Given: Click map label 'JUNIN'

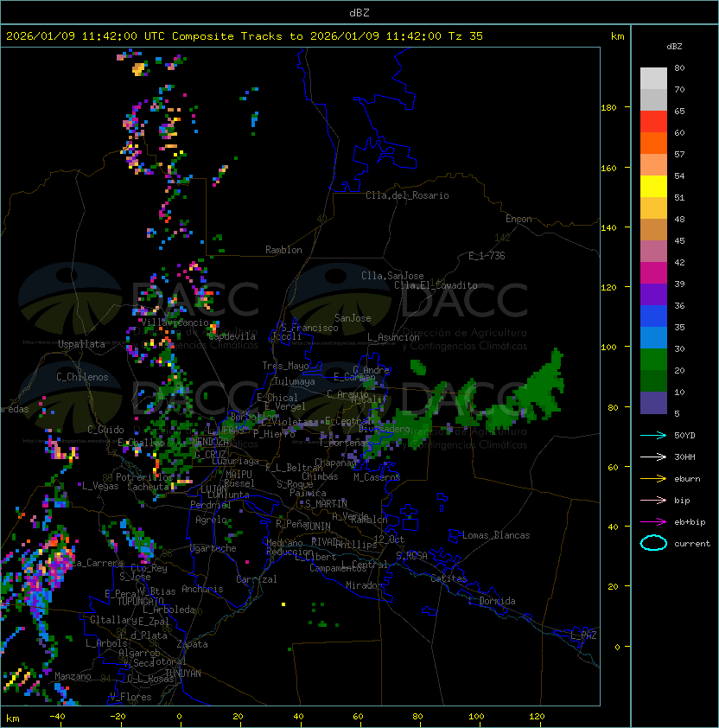Looking at the screenshot, I should click(x=317, y=526).
